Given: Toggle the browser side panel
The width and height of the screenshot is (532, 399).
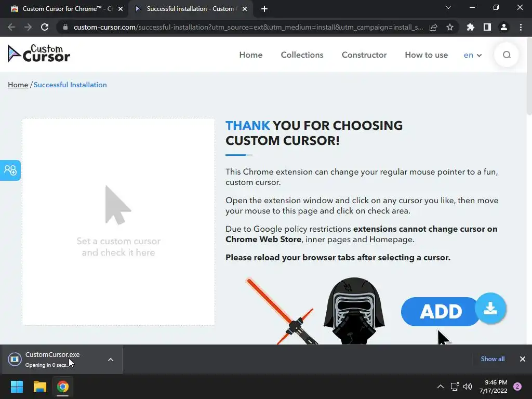Looking at the screenshot, I should 487,27.
